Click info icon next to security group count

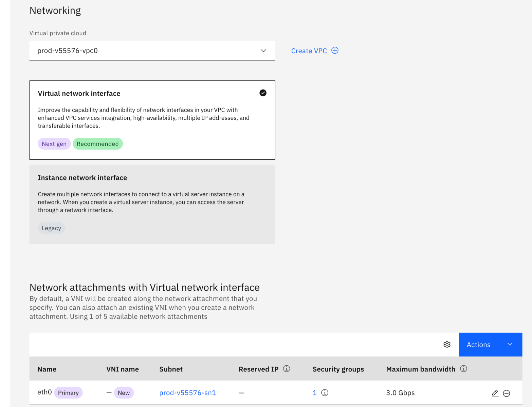pos(325,393)
